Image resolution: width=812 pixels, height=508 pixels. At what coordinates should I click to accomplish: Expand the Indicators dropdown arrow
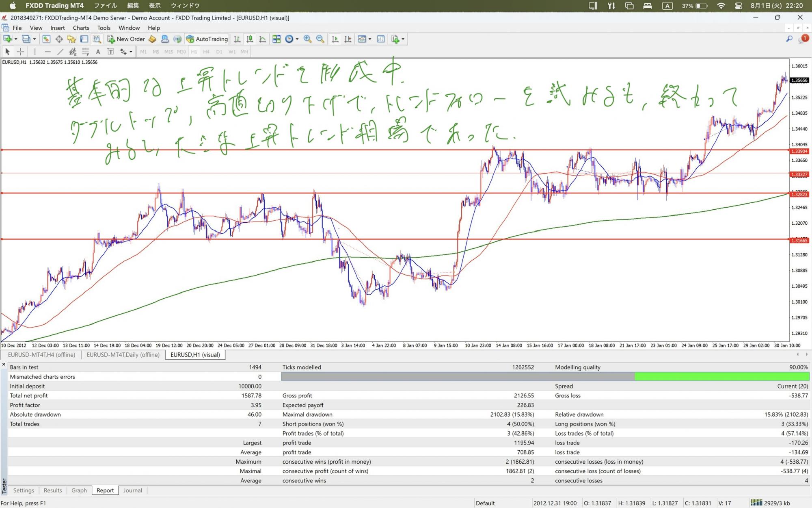pyautogui.click(x=370, y=39)
